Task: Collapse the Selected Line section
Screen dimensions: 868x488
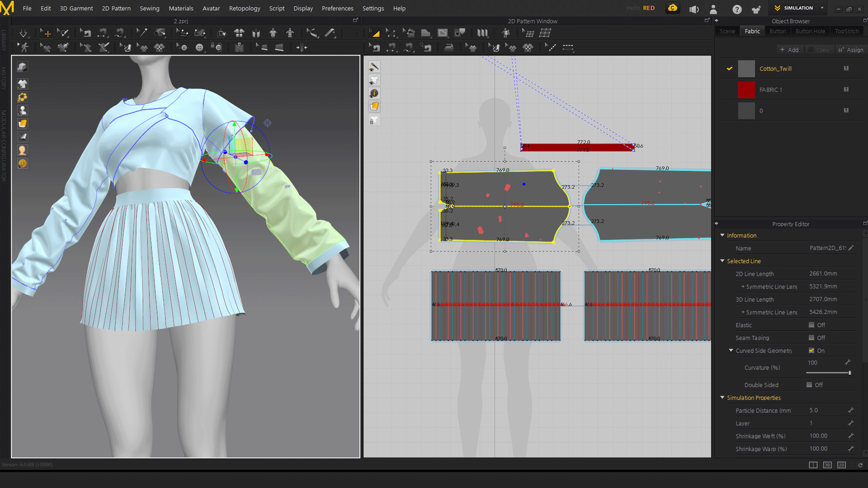Action: point(722,261)
